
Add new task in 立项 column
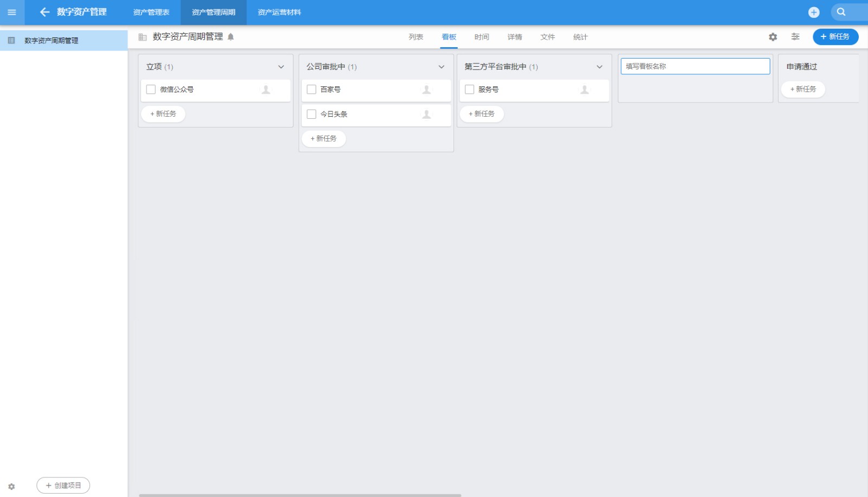coord(163,114)
